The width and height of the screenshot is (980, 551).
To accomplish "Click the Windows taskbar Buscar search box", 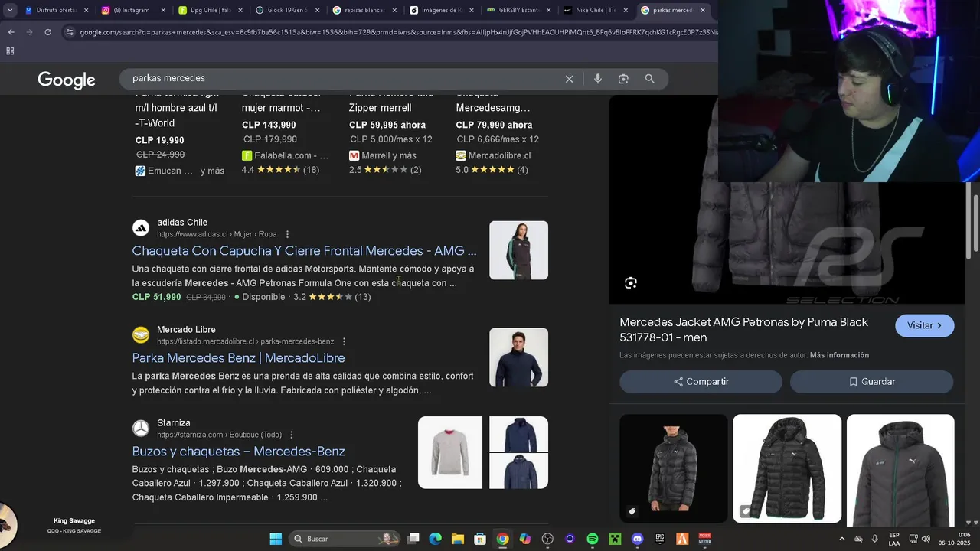I will tap(346, 539).
